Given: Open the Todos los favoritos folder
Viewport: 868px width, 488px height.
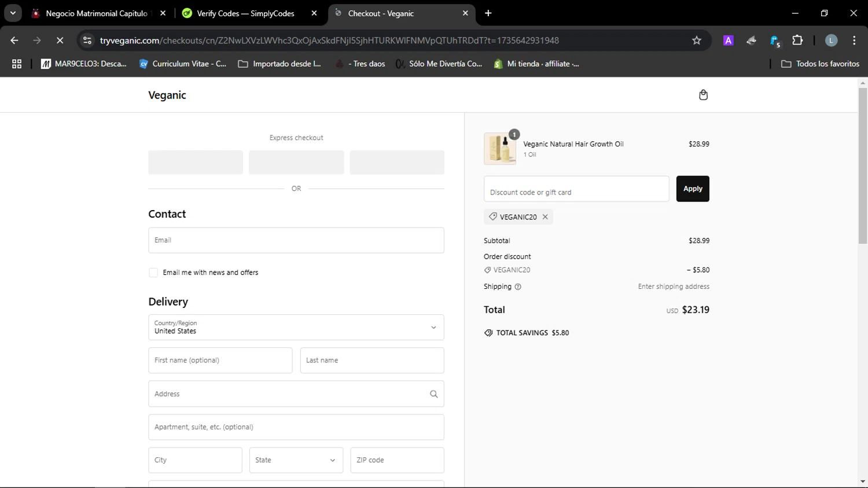Looking at the screenshot, I should [820, 64].
